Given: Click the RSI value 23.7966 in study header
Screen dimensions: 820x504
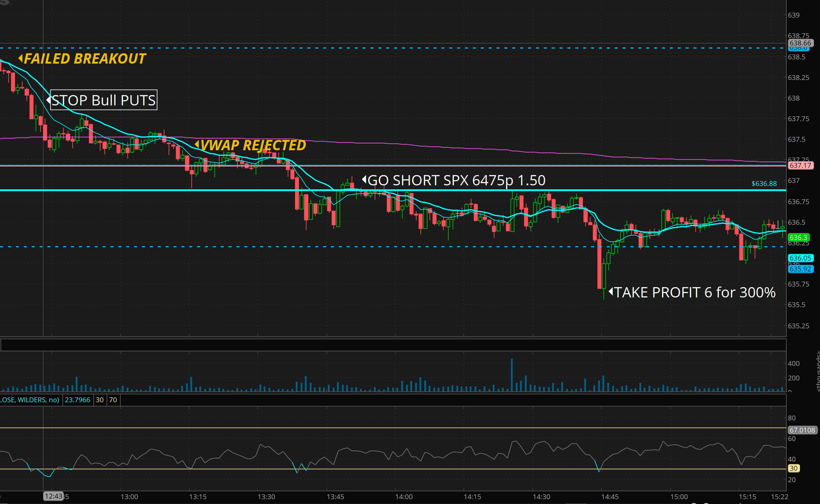Looking at the screenshot, I should pyautogui.click(x=77, y=400).
